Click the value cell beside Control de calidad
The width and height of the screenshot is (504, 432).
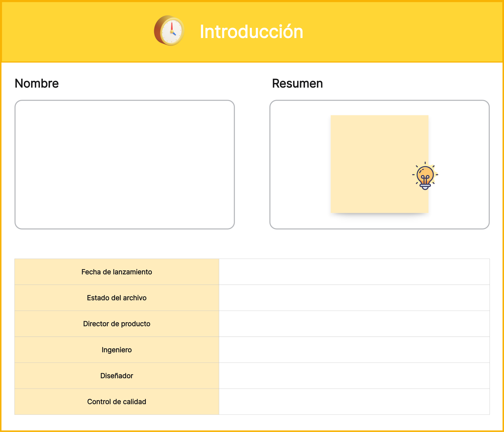tap(354, 402)
